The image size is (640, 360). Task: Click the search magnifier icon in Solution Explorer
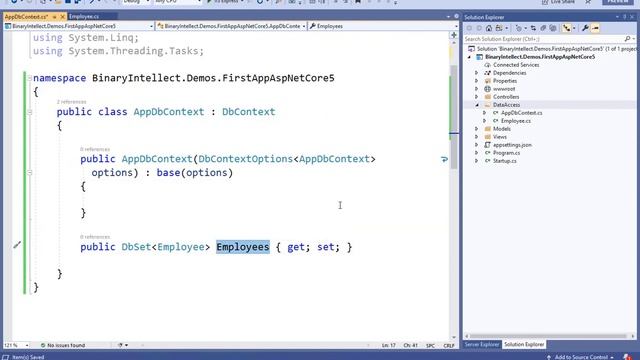[x=627, y=39]
